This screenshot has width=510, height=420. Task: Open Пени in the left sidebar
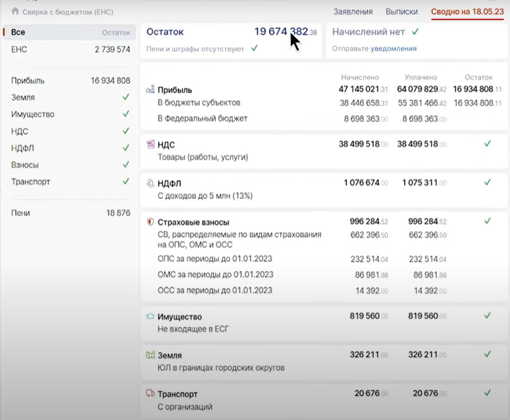tap(69, 213)
